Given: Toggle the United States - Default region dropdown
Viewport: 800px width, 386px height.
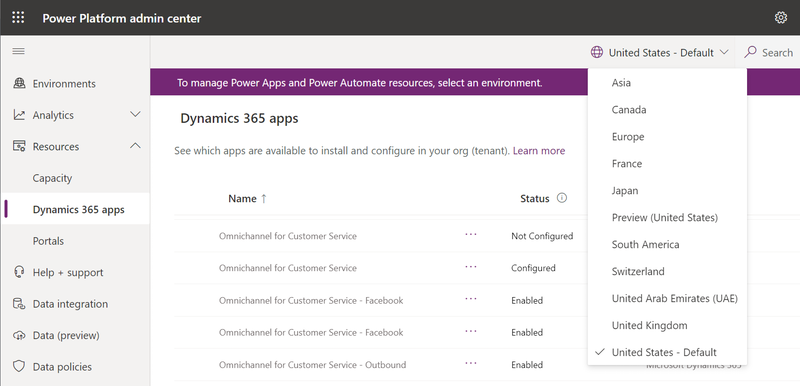Looking at the screenshot, I should (660, 52).
